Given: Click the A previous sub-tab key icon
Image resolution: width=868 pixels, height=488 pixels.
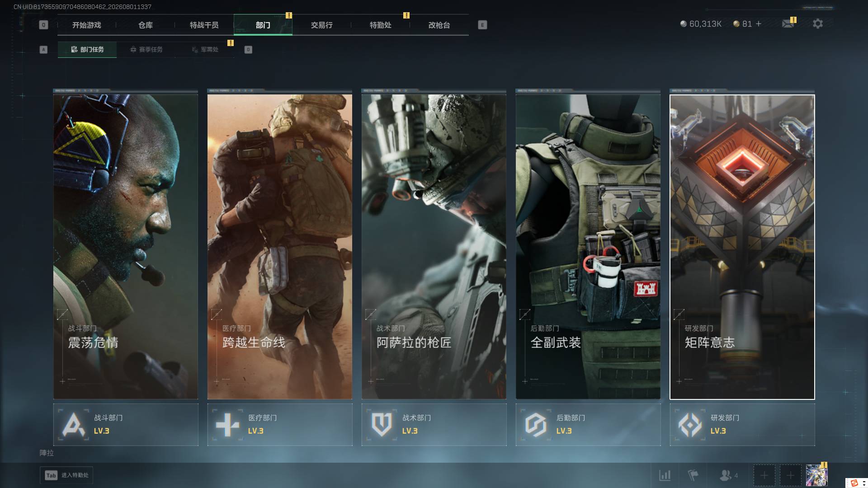Looking at the screenshot, I should tap(43, 50).
